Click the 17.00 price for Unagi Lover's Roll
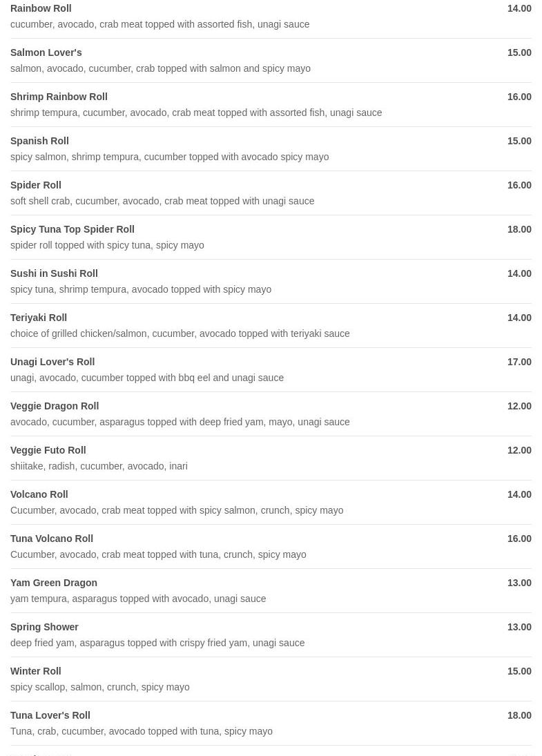Viewport: 542px width, 756px height. [x=519, y=362]
